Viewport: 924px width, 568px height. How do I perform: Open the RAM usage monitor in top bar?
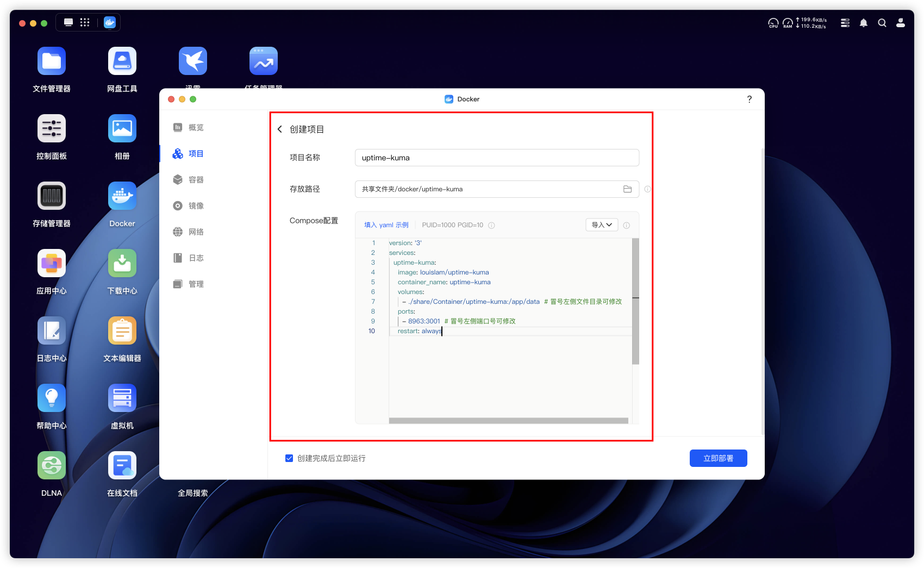[788, 23]
